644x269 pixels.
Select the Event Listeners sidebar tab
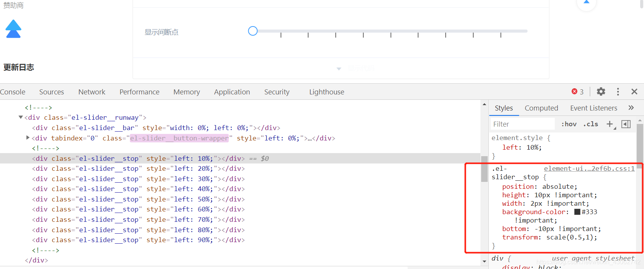click(594, 108)
